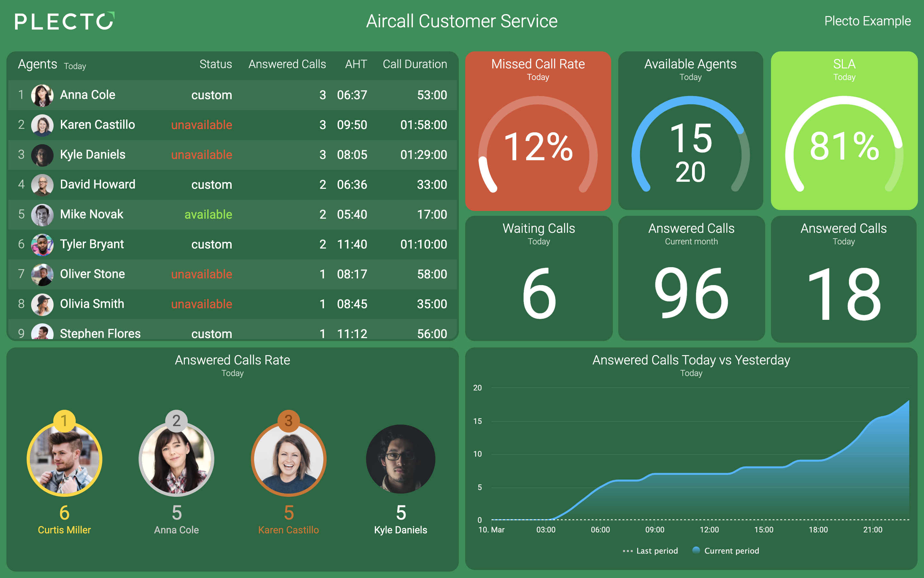The width and height of the screenshot is (924, 578).
Task: Click Anna Cole's silver-ringed leaderboard photo
Action: coord(176,459)
